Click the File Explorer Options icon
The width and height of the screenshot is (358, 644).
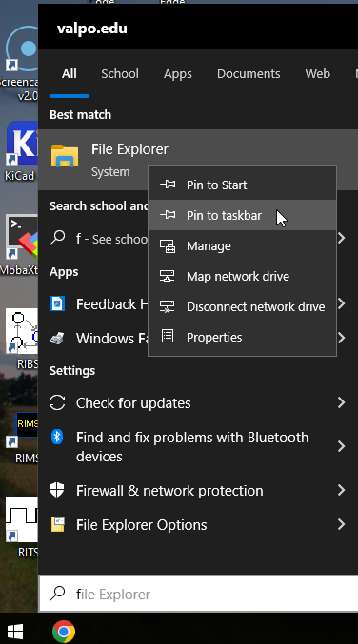pos(57,524)
